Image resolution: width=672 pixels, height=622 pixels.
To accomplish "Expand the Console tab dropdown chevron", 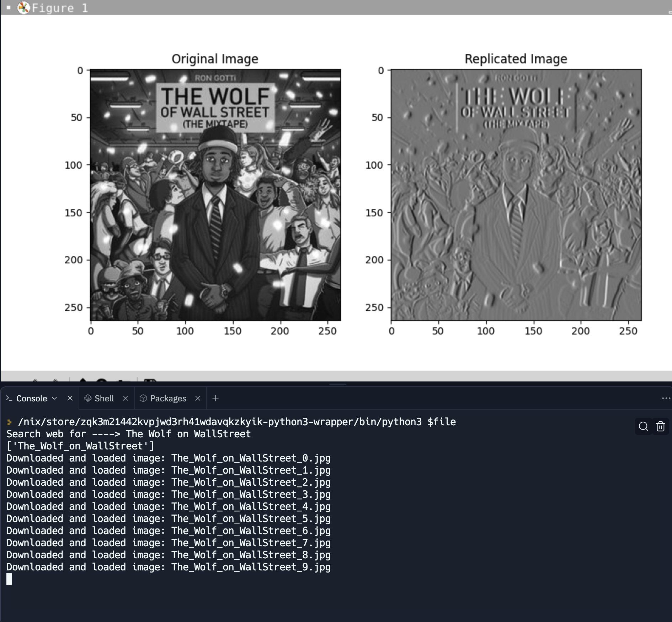I will 54,398.
